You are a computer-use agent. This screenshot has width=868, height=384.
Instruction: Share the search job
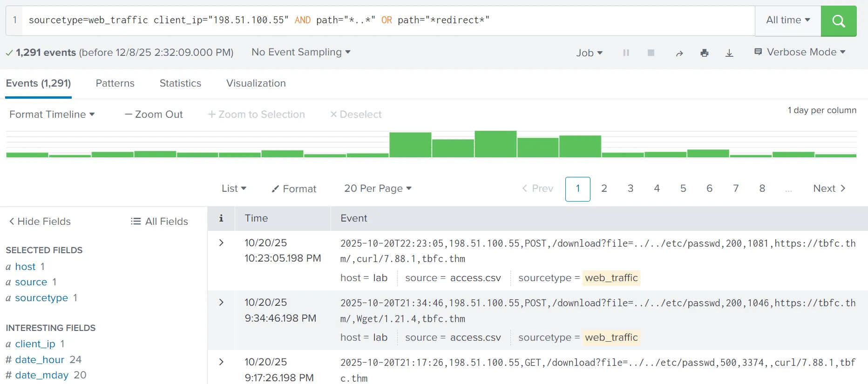[x=679, y=53]
